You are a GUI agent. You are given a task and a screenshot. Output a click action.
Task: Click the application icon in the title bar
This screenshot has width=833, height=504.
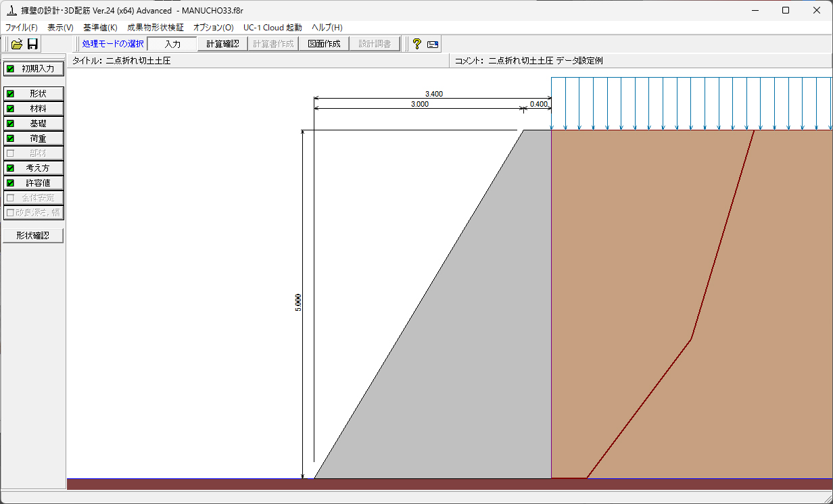[x=10, y=10]
